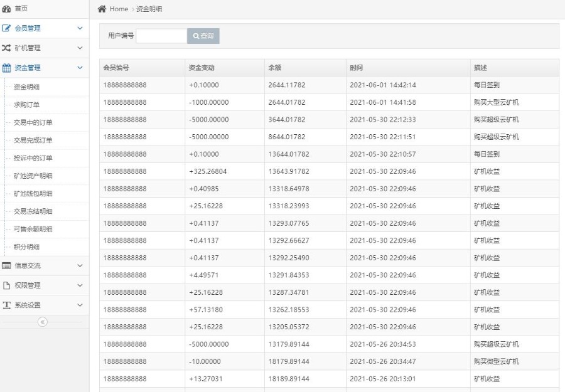Click the list icon next to 信息交流
The height and width of the screenshot is (392, 565).
point(7,266)
